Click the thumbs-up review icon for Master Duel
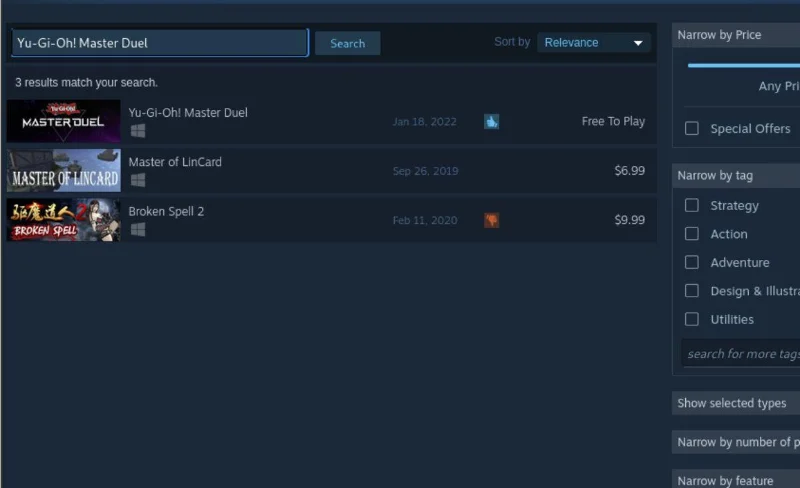The width and height of the screenshot is (800, 488). [491, 121]
